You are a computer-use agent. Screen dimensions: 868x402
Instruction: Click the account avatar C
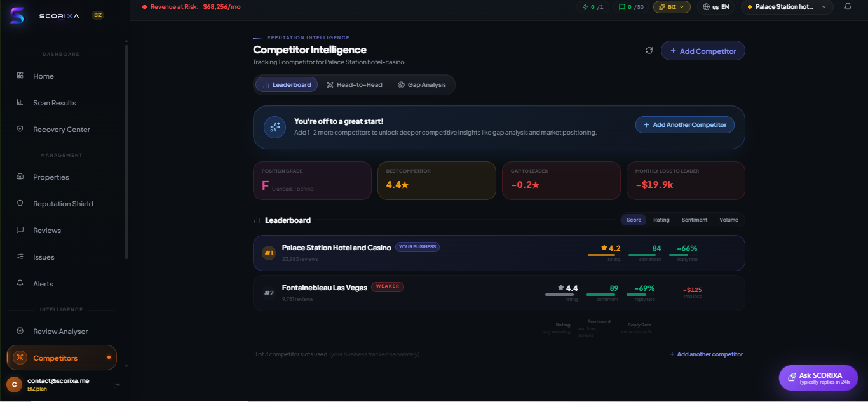pyautogui.click(x=14, y=384)
